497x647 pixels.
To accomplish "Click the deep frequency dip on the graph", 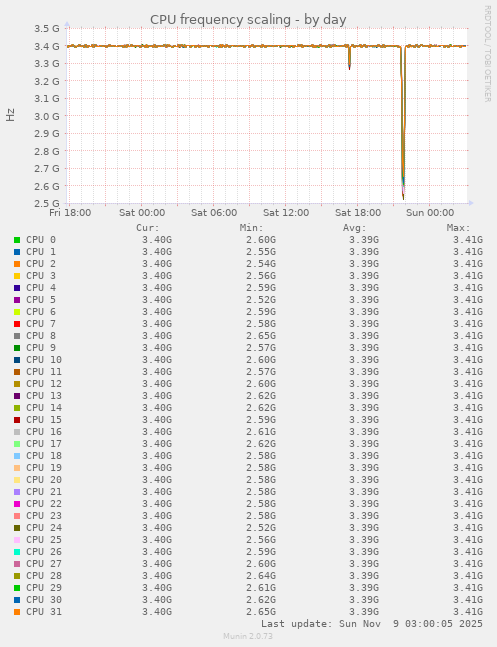I will click(x=403, y=124).
